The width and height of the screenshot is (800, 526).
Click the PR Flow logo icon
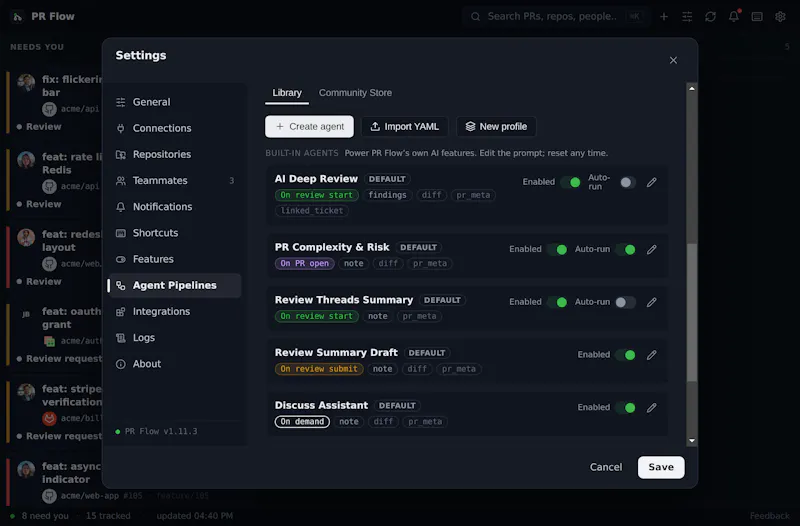click(17, 17)
